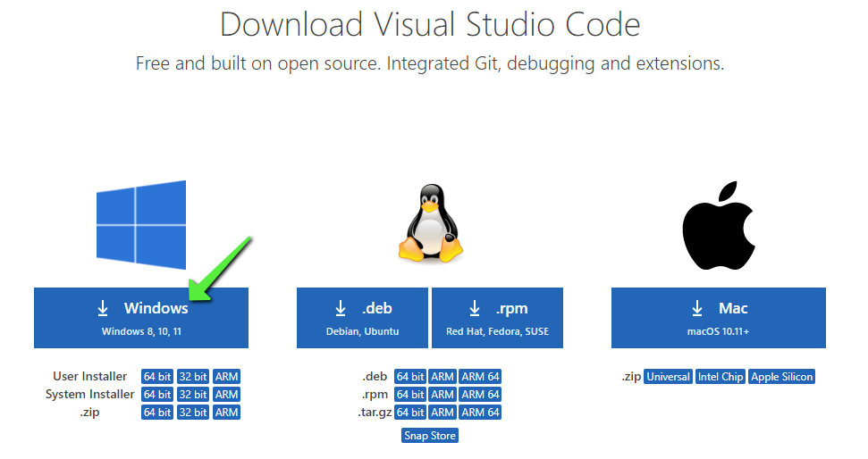Click the Linux Tux penguin icon
The height and width of the screenshot is (459, 868).
(431, 223)
